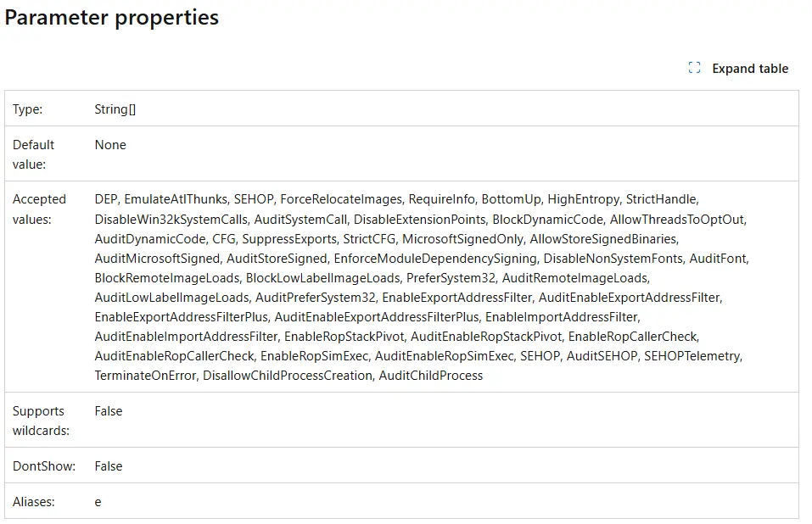The width and height of the screenshot is (812, 524).
Task: Click the AuditChildProcess accepted value
Action: point(431,376)
